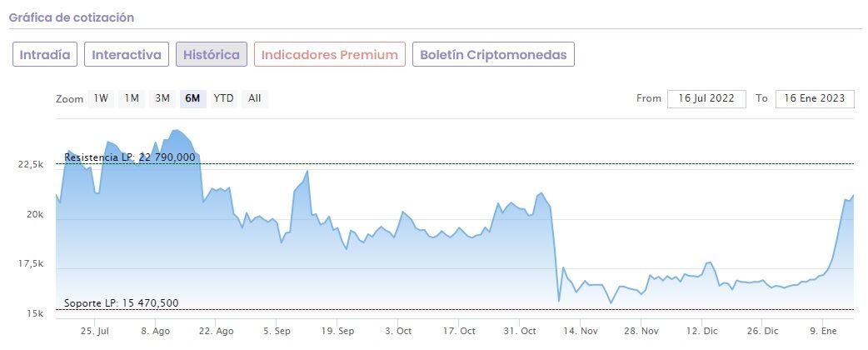The image size is (868, 350).
Task: Click the 9. Ene axis date label
Action: [823, 331]
